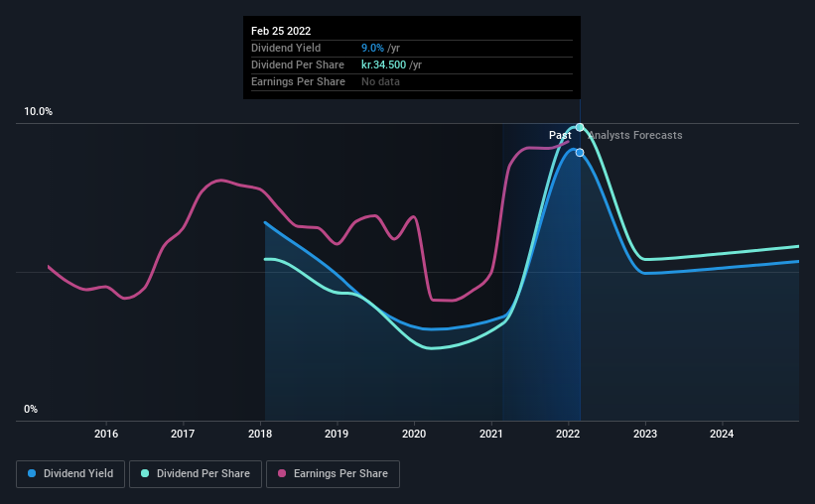Toggle the Dividend Per Share legend series
The image size is (815, 504).
196,474
